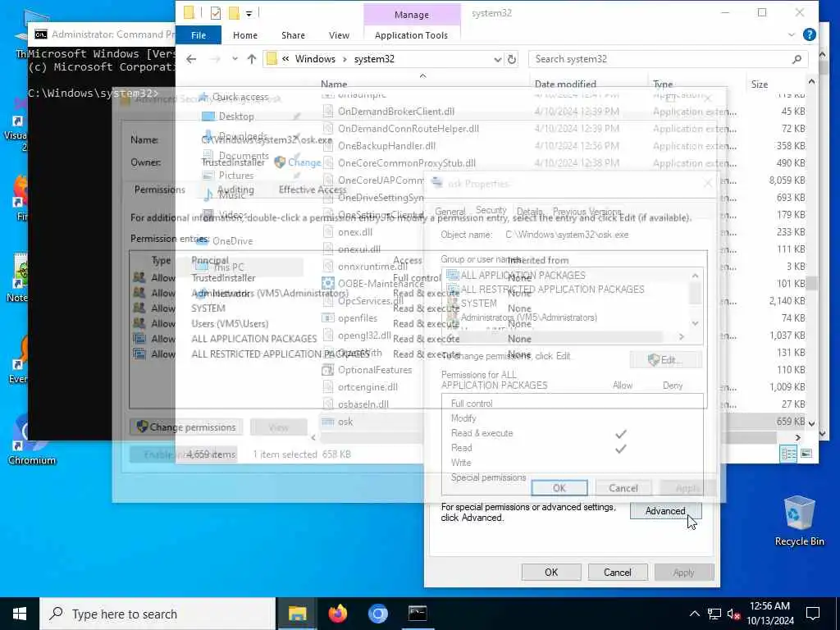840x630 pixels.
Task: Select the Chromium desktop shortcut
Action: click(31, 440)
